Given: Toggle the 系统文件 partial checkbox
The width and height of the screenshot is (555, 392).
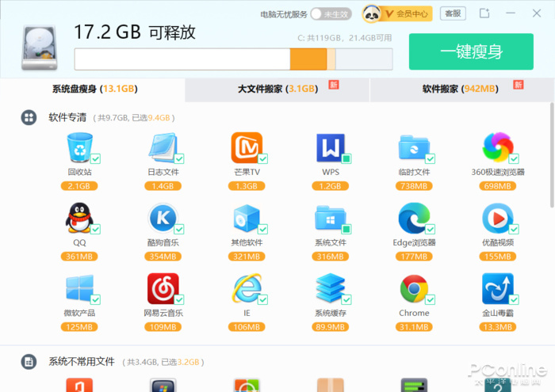Looking at the screenshot, I should click(346, 229).
